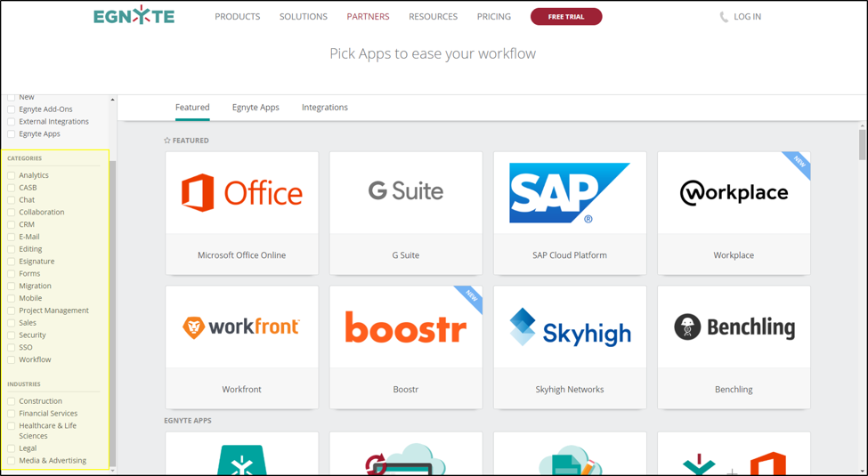Open the SAP Cloud Platform logo
Viewport: 868px width, 476px height.
(569, 193)
